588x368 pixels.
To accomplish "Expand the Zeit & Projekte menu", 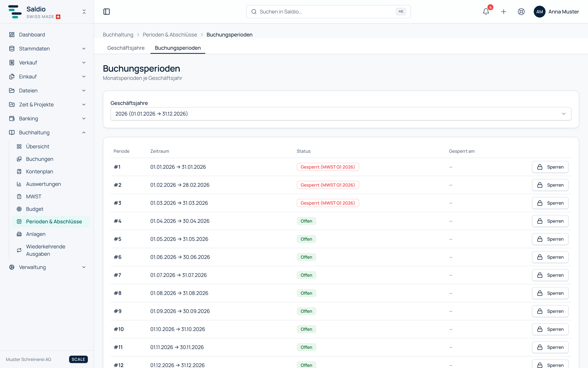I will pyautogui.click(x=47, y=105).
